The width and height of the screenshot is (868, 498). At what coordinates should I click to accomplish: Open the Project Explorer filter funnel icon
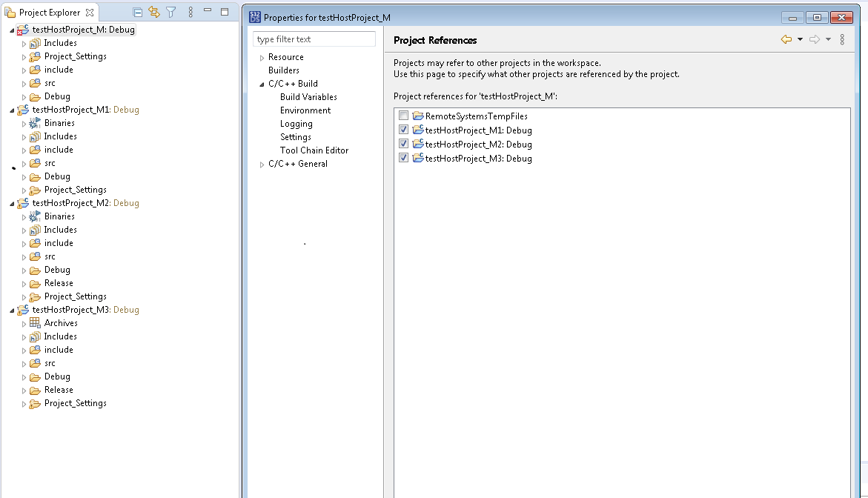(x=170, y=12)
